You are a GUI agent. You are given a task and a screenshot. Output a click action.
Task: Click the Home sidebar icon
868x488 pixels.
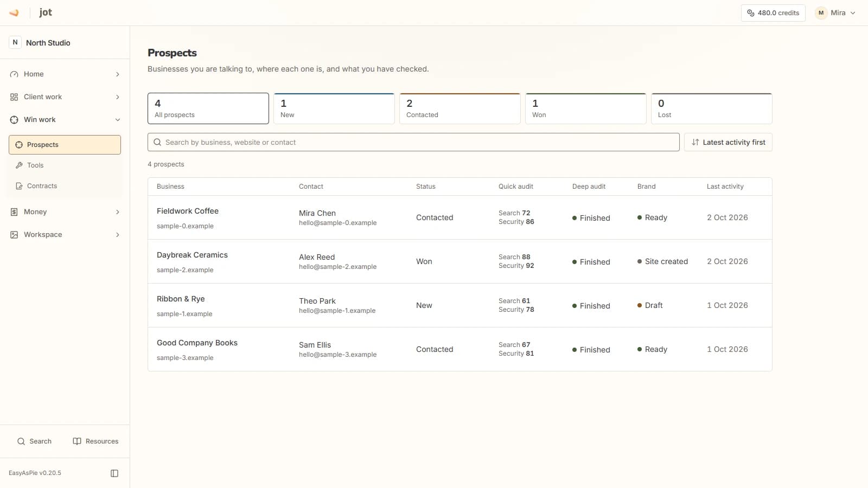[x=14, y=74]
